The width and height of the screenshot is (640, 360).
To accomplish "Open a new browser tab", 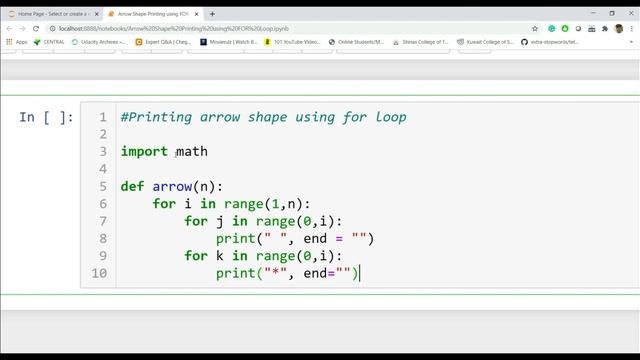I will [212, 14].
